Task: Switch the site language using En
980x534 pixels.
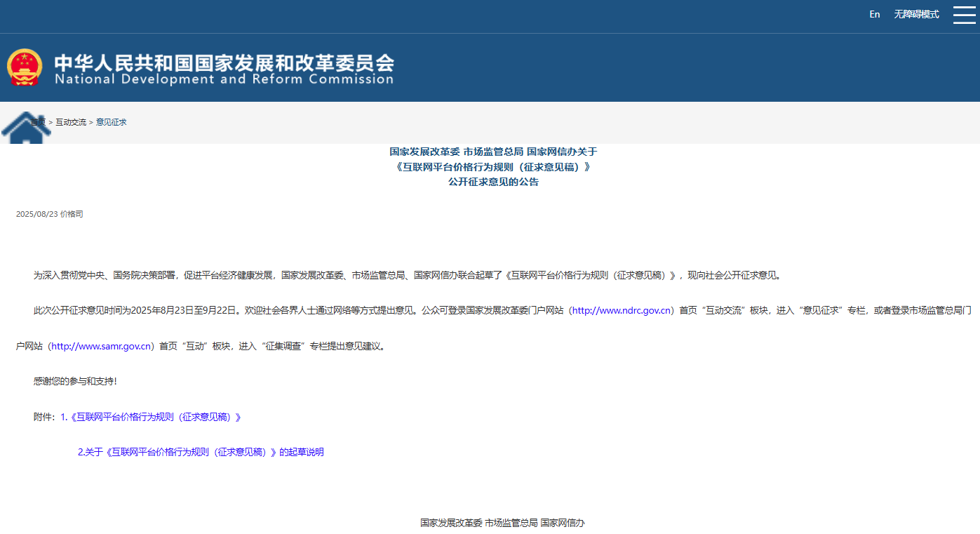Action: [x=874, y=14]
